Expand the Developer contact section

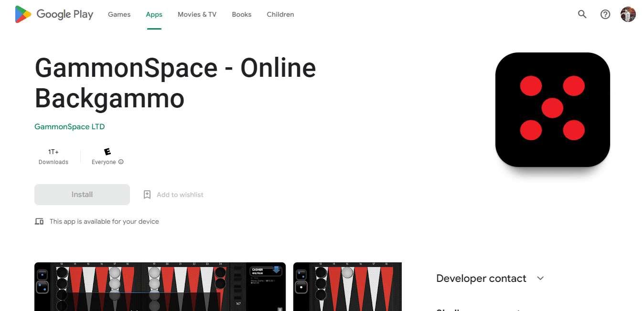point(540,278)
